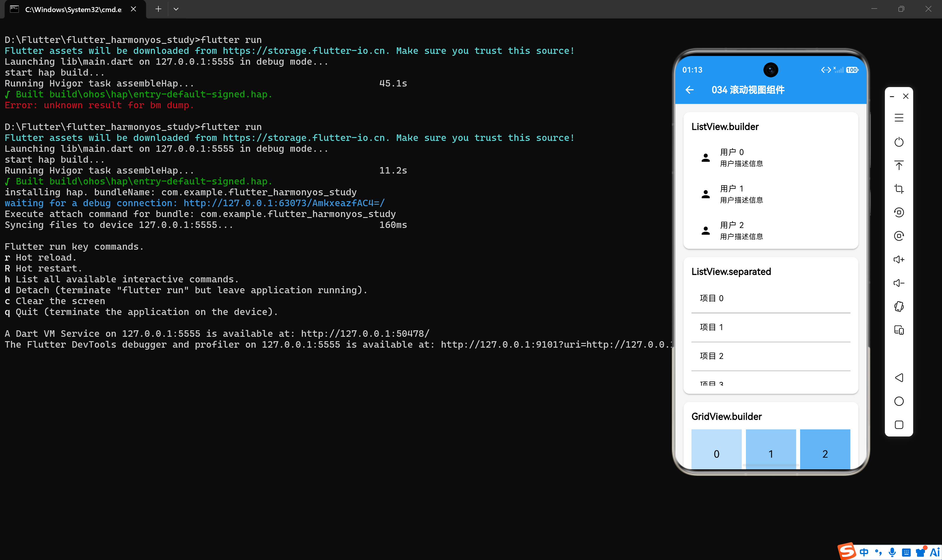Tap the 用户 0 list item

(x=770, y=158)
